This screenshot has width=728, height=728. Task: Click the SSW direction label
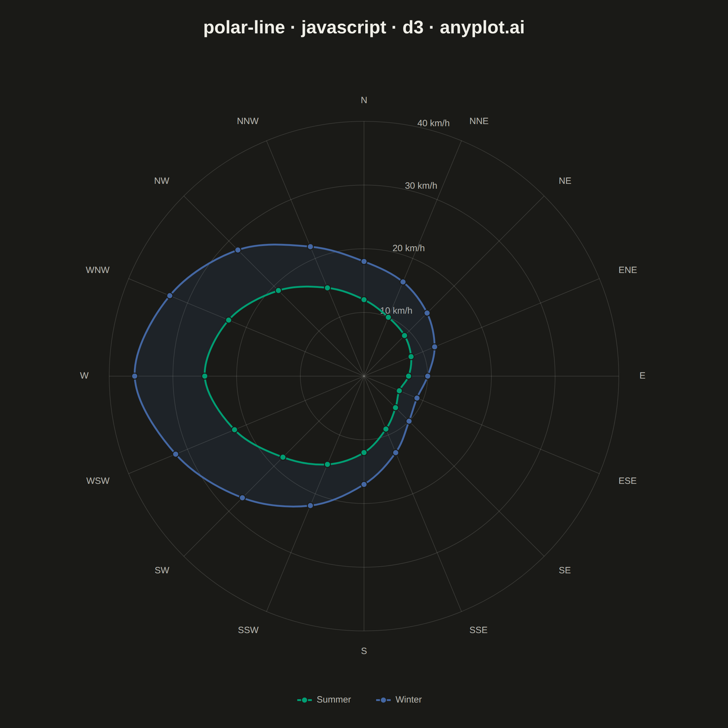[x=248, y=630]
